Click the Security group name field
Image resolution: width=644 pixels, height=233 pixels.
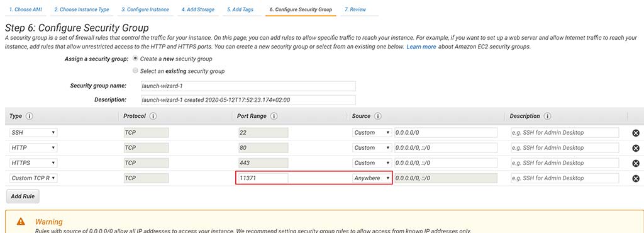(x=248, y=86)
